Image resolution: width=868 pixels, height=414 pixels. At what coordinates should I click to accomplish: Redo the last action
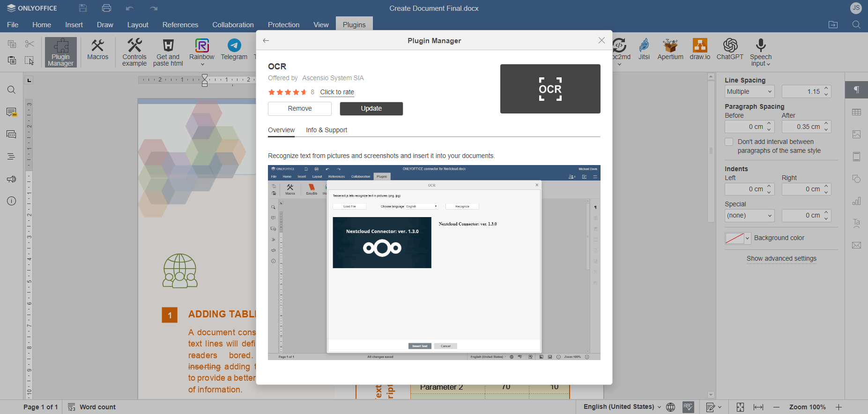[154, 8]
